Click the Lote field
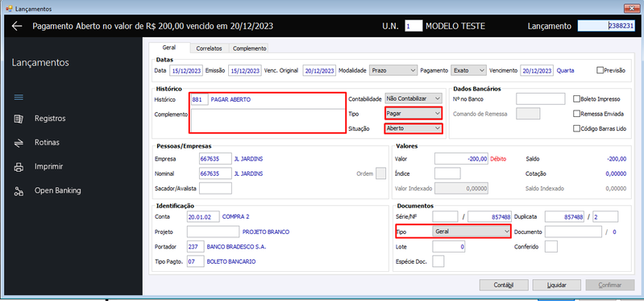The image size is (644, 301). (449, 247)
